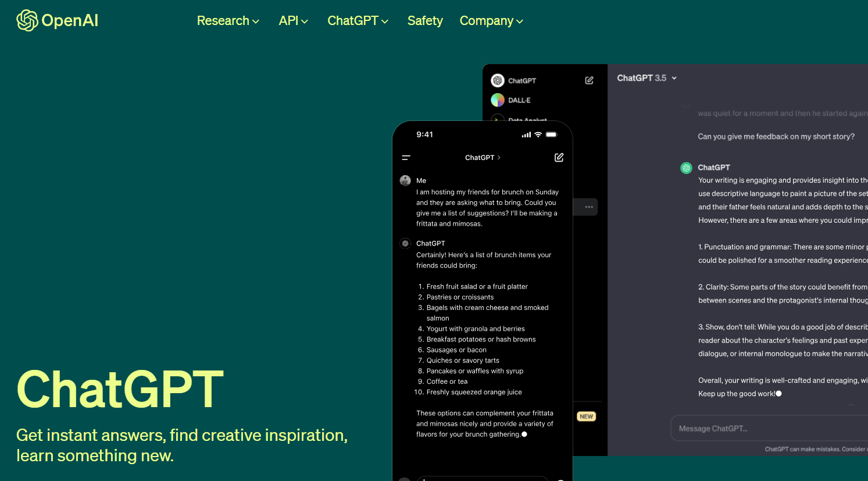Open hamburger menu icon in phone mockup

pos(406,158)
